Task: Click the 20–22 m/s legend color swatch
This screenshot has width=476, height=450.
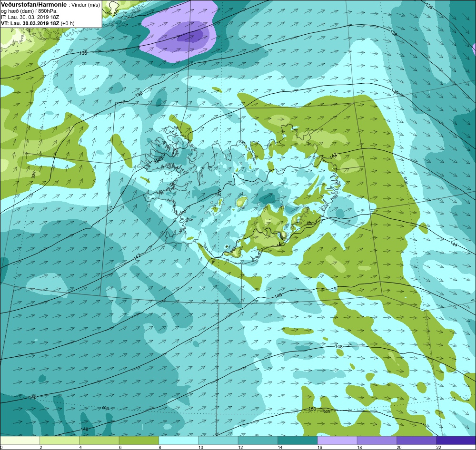Action: (x=416, y=440)
